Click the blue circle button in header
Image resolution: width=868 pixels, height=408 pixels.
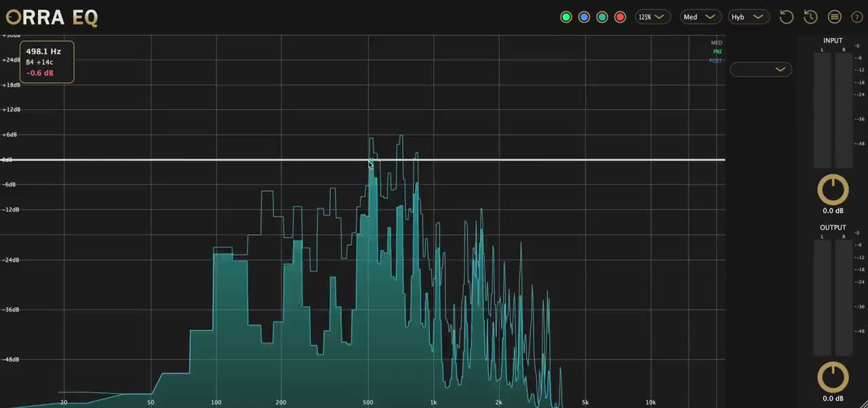(584, 17)
